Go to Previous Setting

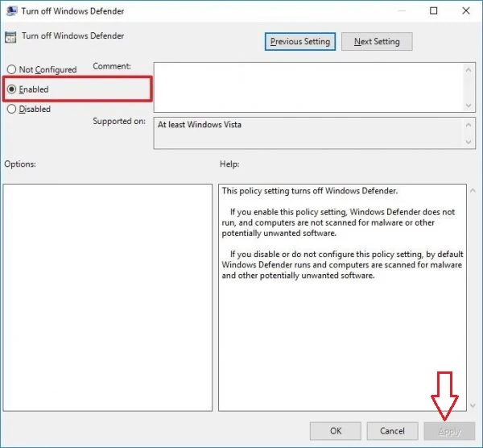[x=300, y=41]
